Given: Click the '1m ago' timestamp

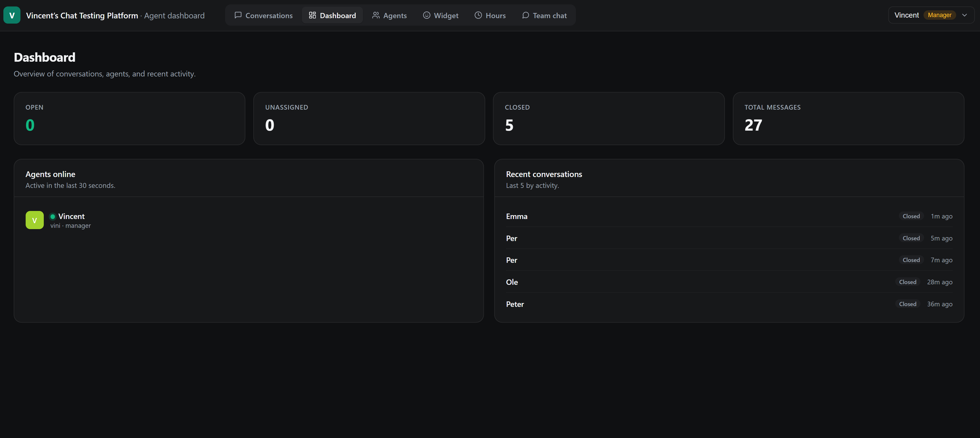Looking at the screenshot, I should (942, 216).
